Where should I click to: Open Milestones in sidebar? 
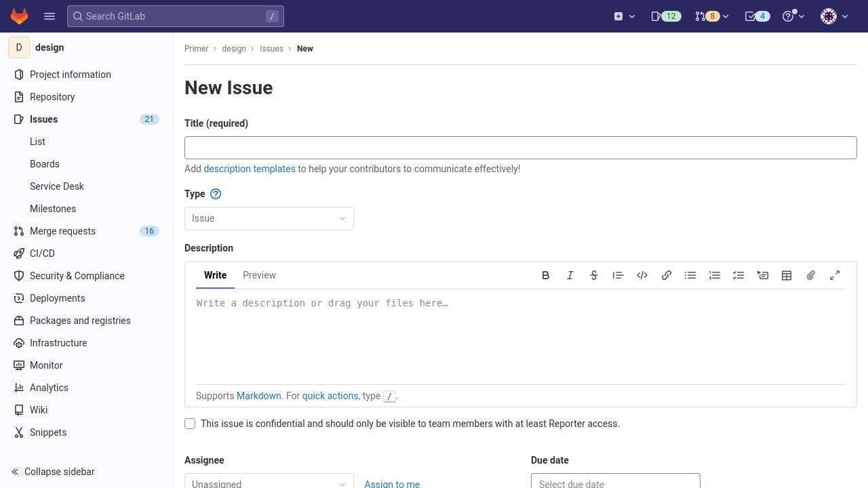coord(53,209)
